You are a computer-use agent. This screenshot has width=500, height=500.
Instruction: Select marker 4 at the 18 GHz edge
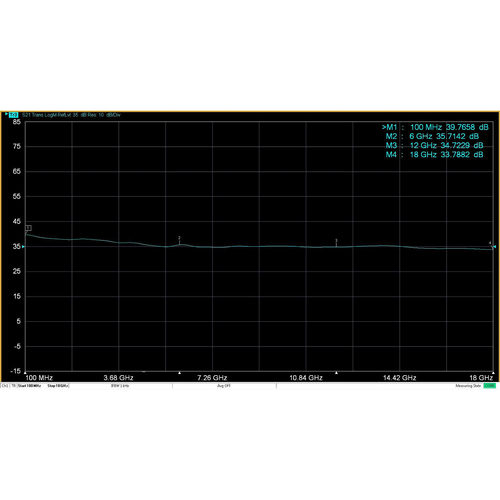coord(490,243)
